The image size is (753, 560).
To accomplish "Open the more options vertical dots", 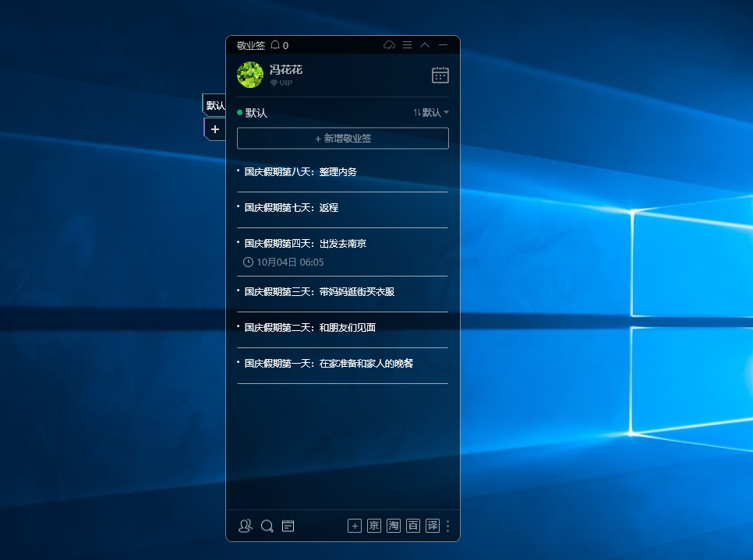I will (x=448, y=526).
